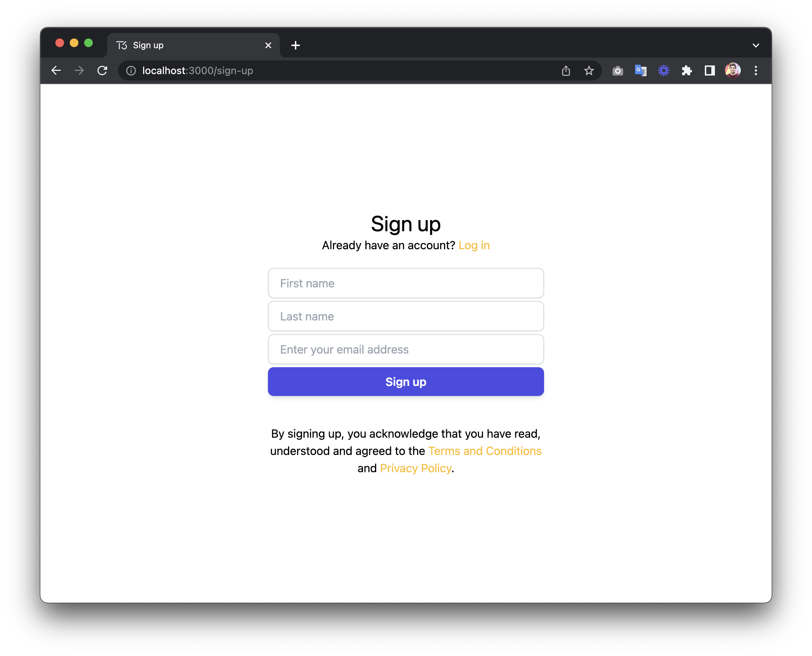
Task: Navigate back to the previous page
Action: click(56, 70)
